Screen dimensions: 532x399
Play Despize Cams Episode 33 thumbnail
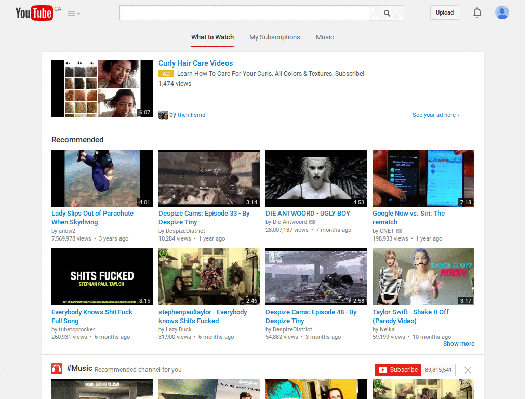click(209, 178)
